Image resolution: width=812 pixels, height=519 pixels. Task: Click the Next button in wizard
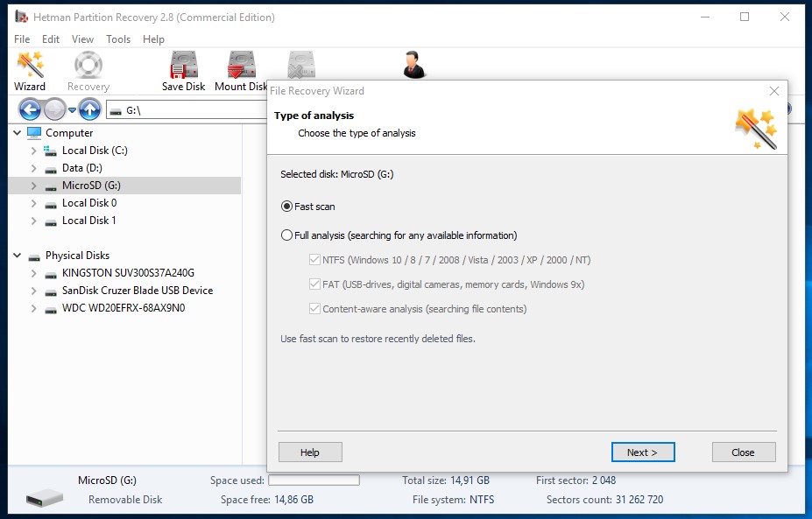(x=642, y=452)
